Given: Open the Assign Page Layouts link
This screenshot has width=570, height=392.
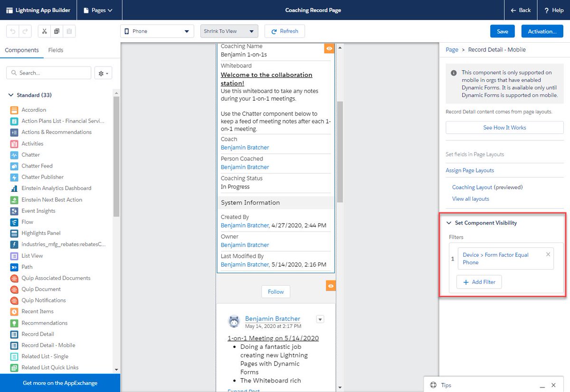Looking at the screenshot, I should pos(470,170).
